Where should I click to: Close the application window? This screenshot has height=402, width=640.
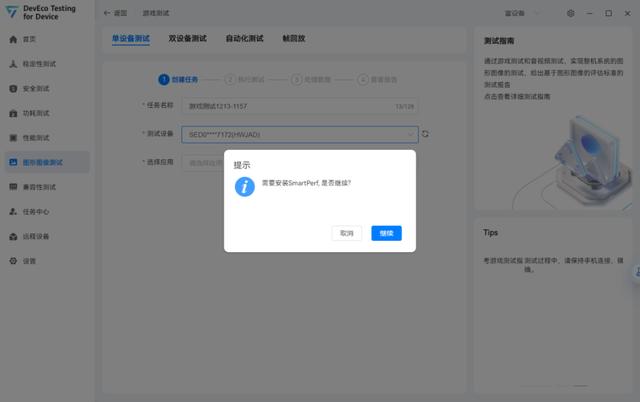[627, 13]
